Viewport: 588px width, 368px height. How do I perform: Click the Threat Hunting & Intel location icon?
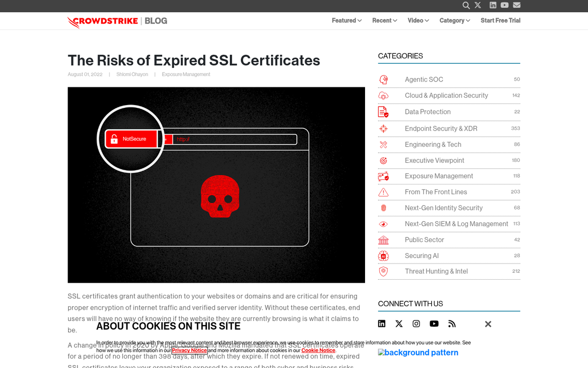tap(384, 271)
